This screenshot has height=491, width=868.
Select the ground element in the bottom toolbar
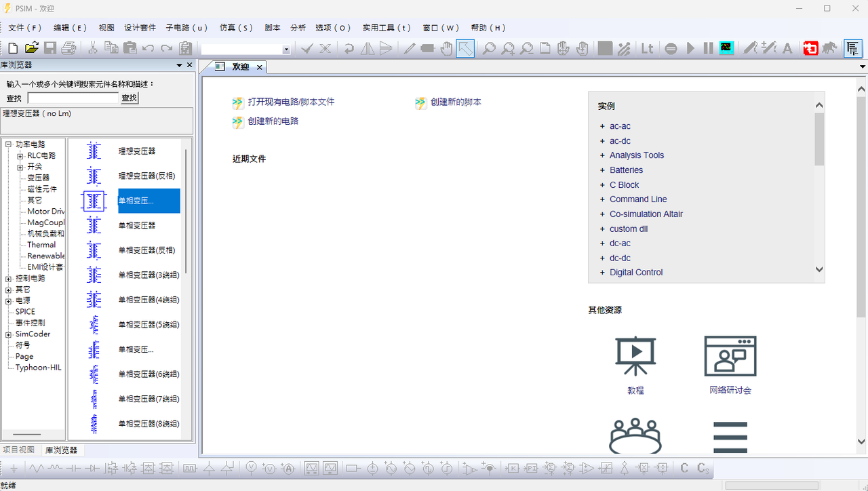[x=14, y=468]
